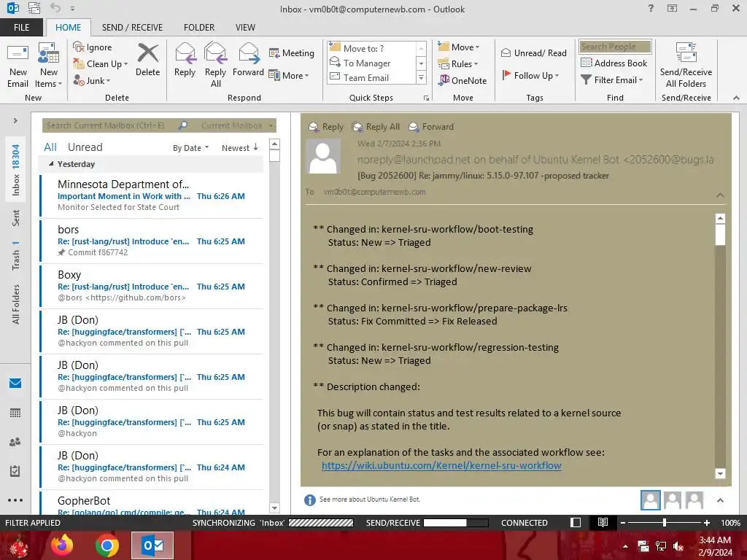Open the Junk dropdown
The image size is (747, 560).
tap(92, 80)
